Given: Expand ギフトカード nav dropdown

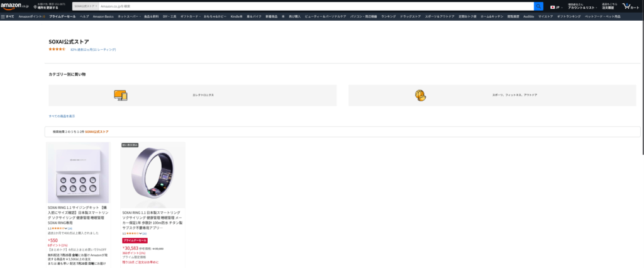Looking at the screenshot, I should 190,16.
